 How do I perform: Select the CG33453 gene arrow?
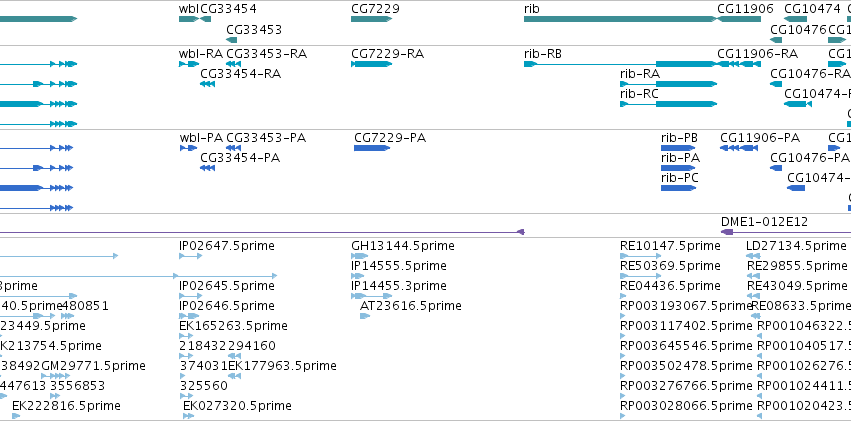click(x=232, y=40)
